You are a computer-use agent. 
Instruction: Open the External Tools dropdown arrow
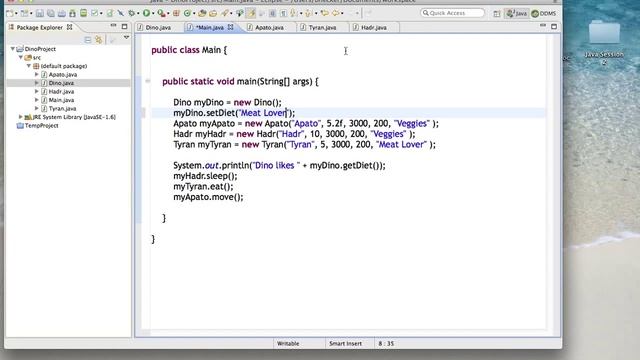point(169,13)
